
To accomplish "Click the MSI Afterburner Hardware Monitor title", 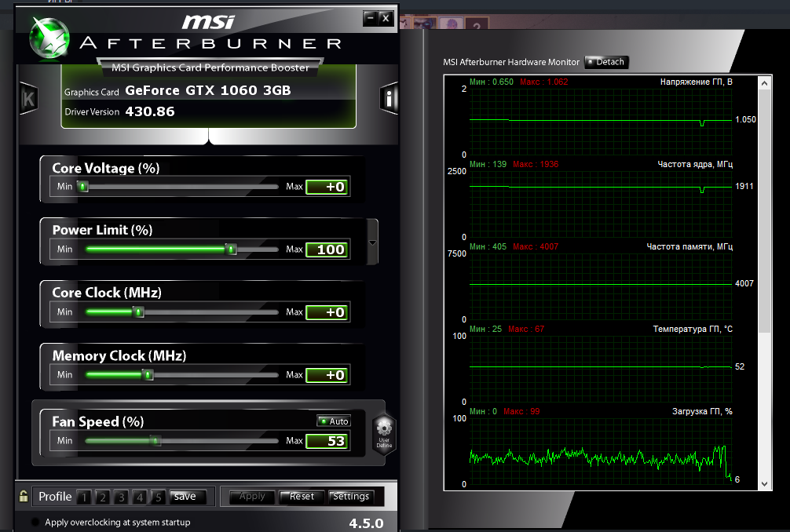I will pos(511,63).
